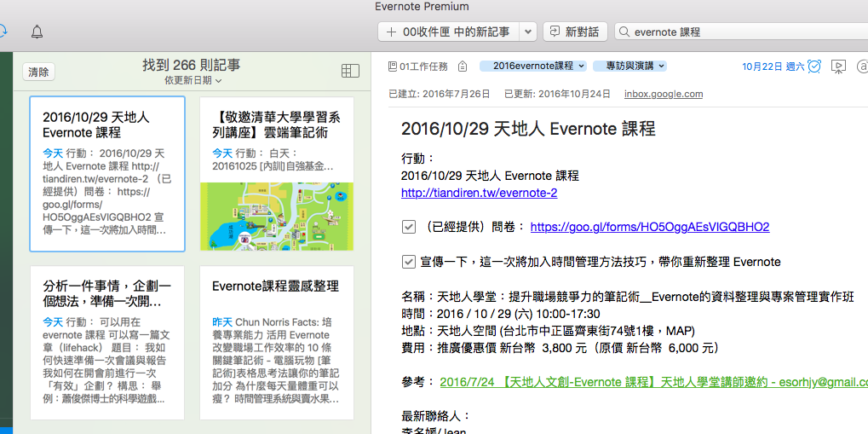Click the magnifier search icon
The width and height of the screenshot is (868, 434).
click(624, 32)
